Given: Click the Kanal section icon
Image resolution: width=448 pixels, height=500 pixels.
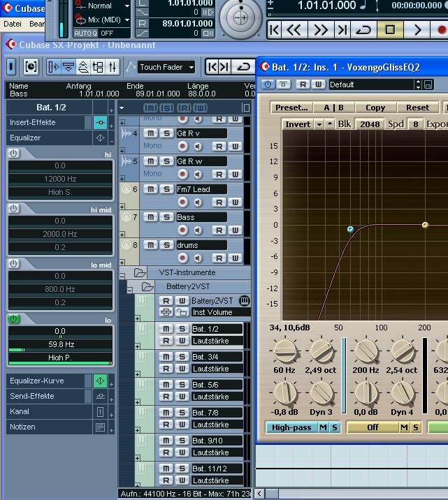Looking at the screenshot, I should [x=100, y=411].
